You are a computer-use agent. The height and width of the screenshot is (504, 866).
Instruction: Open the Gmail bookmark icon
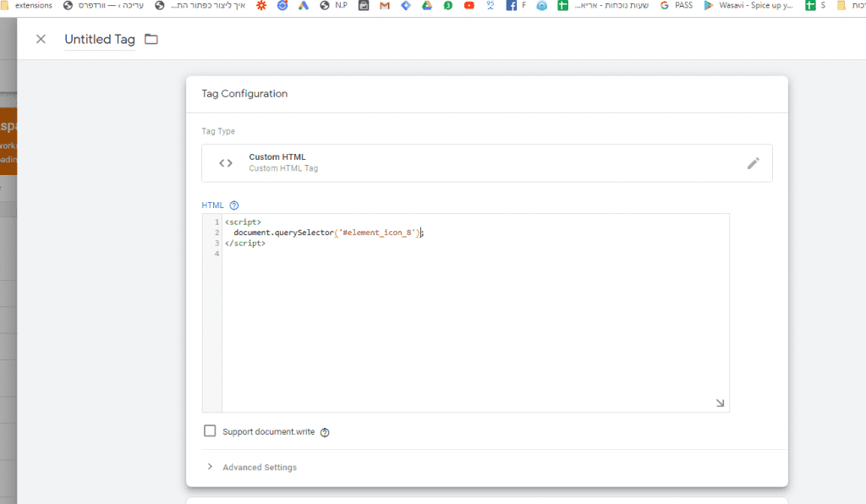click(385, 5)
